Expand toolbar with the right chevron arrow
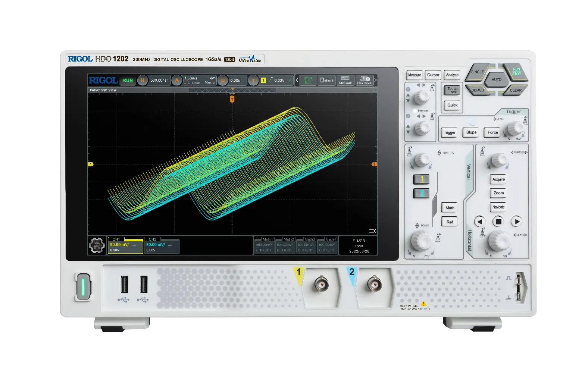 tap(375, 80)
